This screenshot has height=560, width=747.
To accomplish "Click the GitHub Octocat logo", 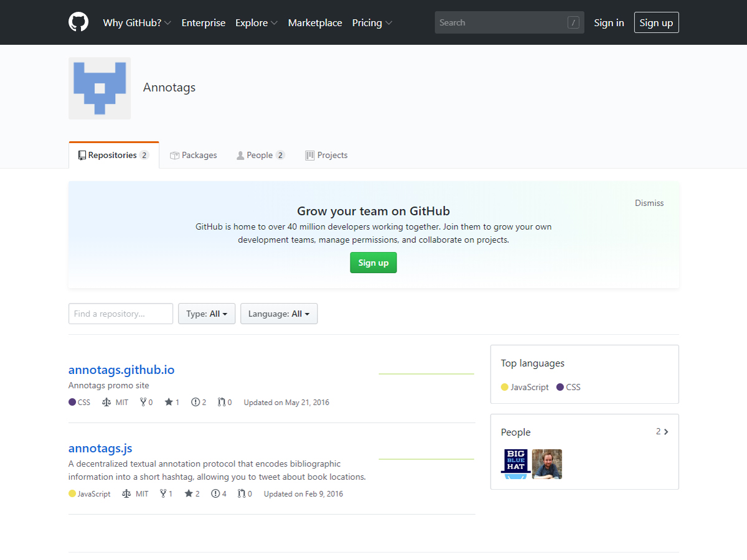I will pyautogui.click(x=78, y=22).
